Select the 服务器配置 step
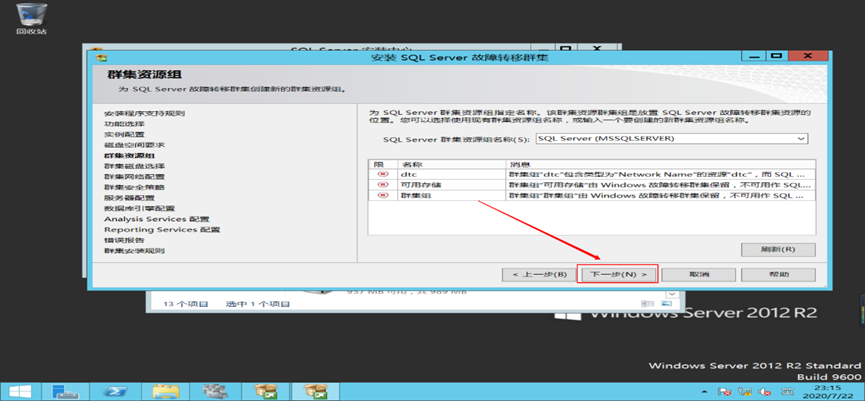 (x=130, y=197)
